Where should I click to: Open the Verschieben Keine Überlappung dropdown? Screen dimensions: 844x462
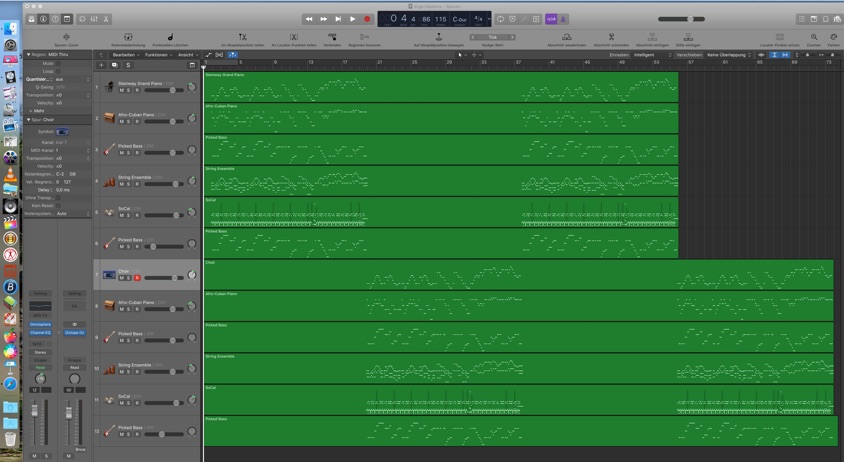[x=729, y=54]
